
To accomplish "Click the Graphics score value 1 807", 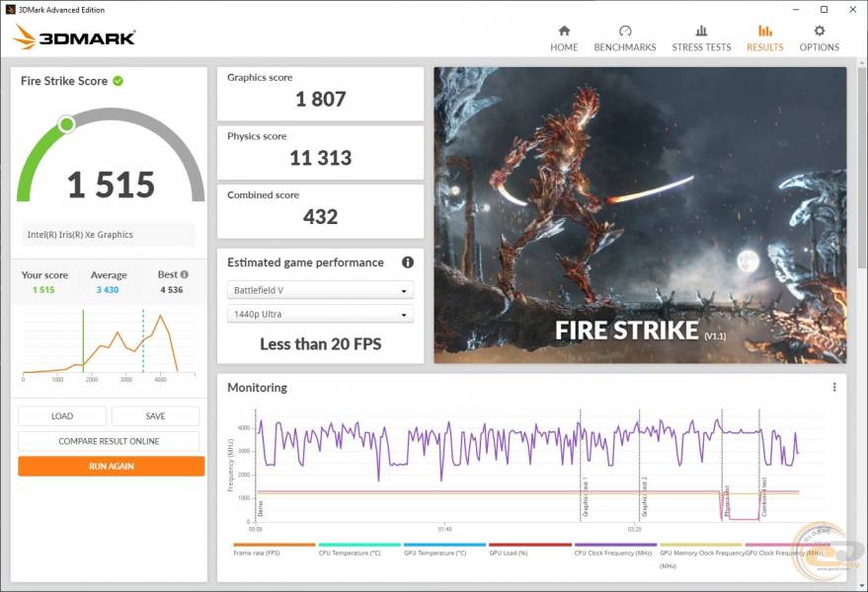I will (321, 99).
